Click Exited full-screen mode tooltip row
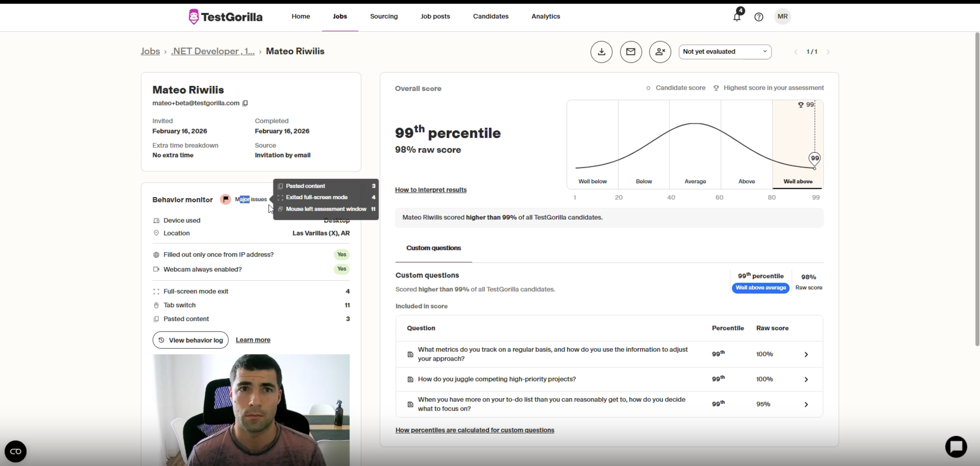980x466 pixels. coord(326,197)
